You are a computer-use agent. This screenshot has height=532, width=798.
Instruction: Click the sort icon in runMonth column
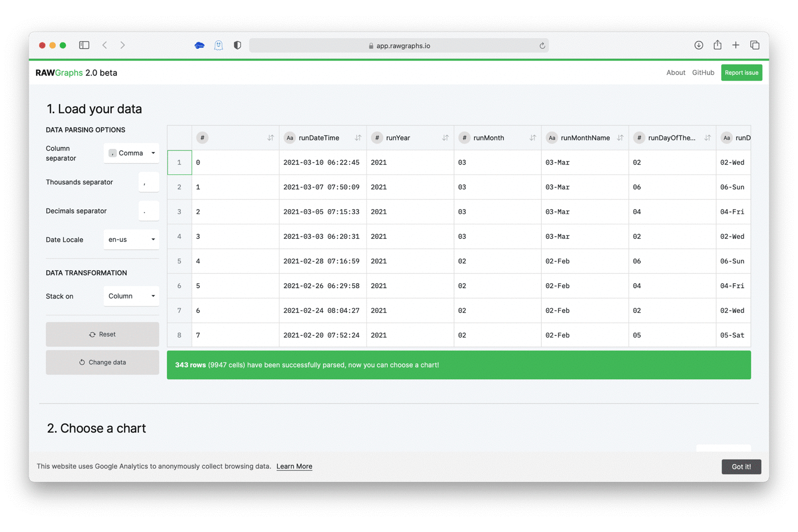coord(532,138)
